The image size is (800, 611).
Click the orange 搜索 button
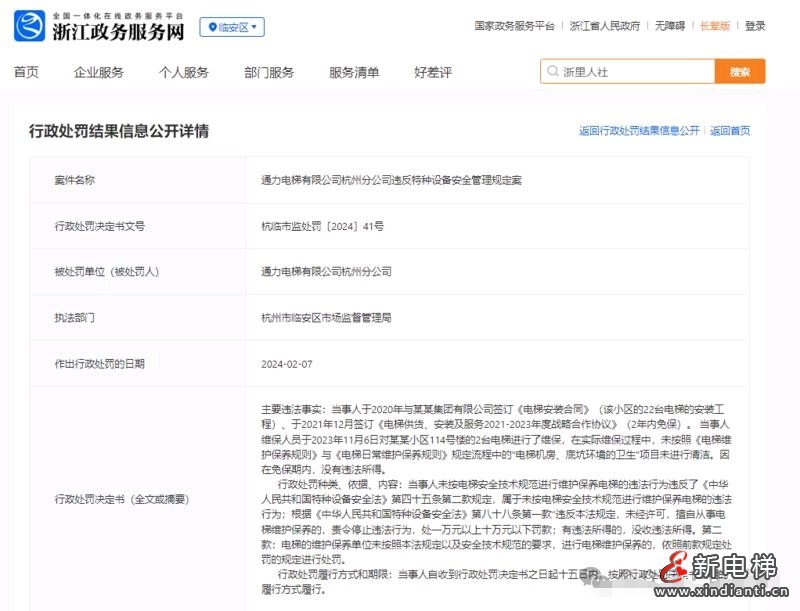click(x=740, y=72)
